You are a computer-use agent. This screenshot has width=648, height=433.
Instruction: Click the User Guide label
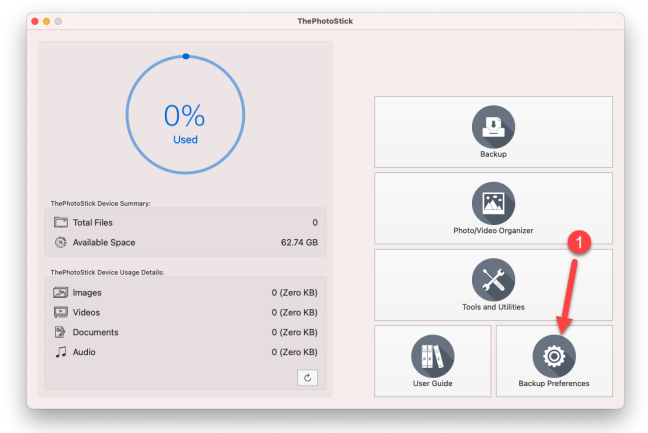click(433, 383)
